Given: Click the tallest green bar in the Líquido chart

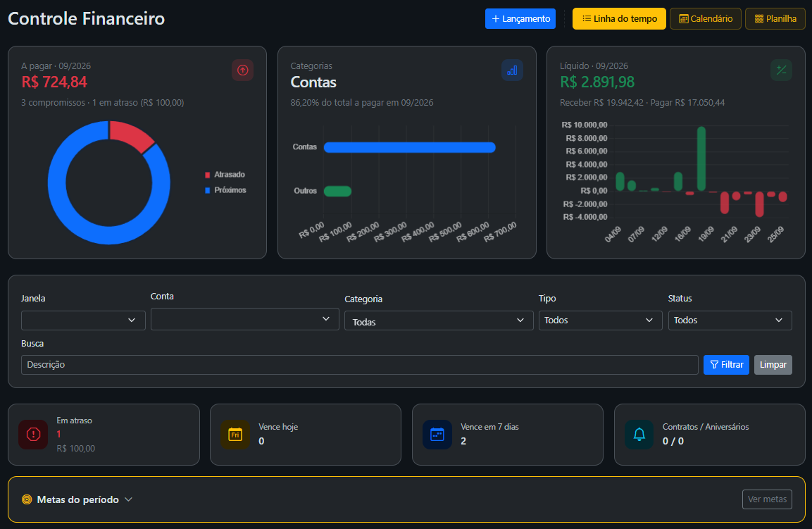Looking at the screenshot, I should [701, 158].
